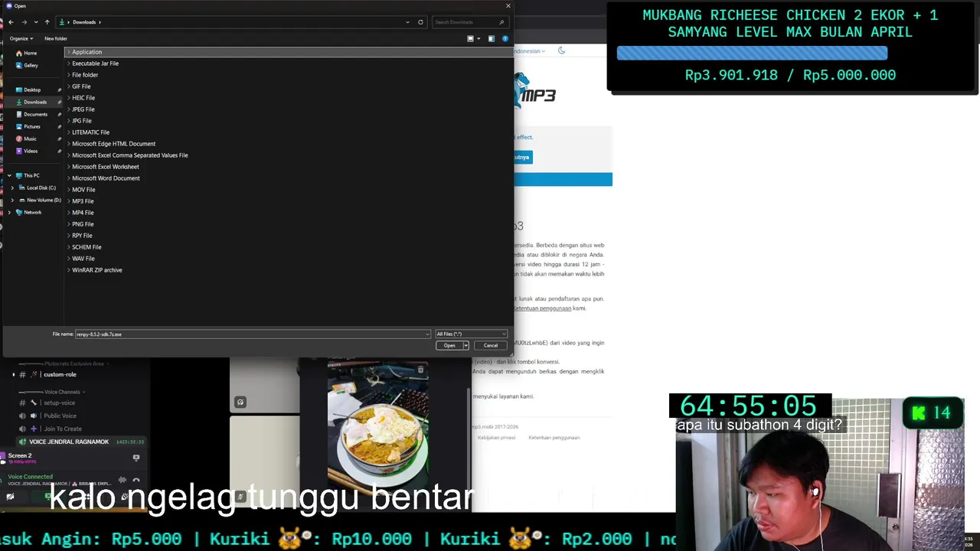Viewport: 980px width, 551px height.
Task: Click the File name input field
Action: pos(253,334)
